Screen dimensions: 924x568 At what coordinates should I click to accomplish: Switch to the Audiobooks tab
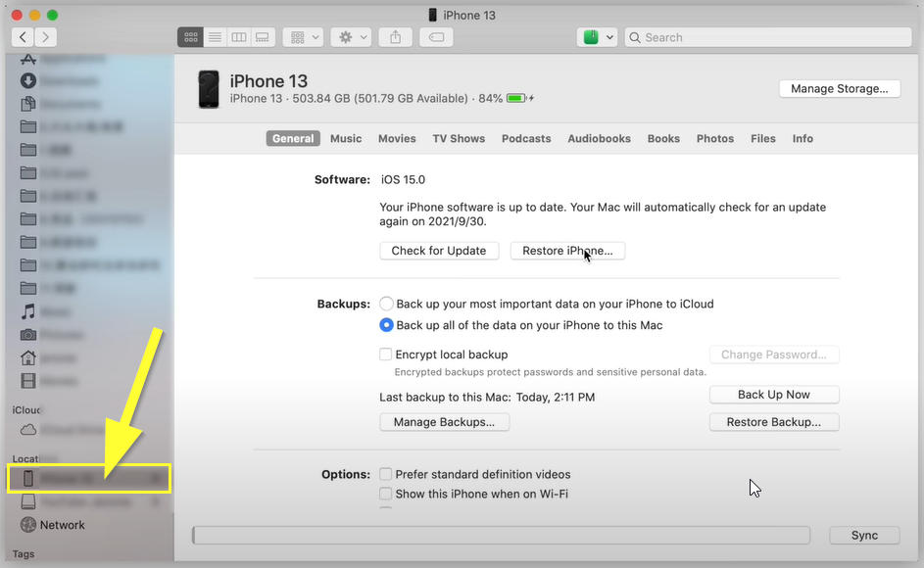pos(599,138)
